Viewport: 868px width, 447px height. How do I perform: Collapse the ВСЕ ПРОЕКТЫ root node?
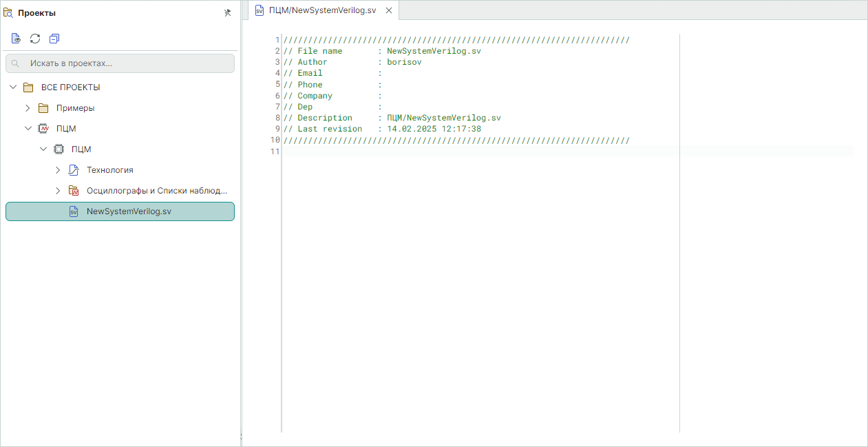coord(13,87)
